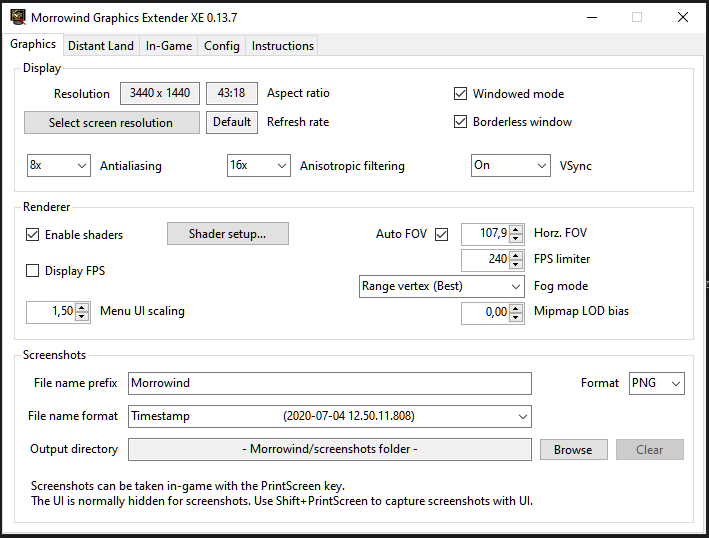Viewport: 709px width, 538px height.
Task: Open Shader setup dialog
Action: (x=228, y=234)
